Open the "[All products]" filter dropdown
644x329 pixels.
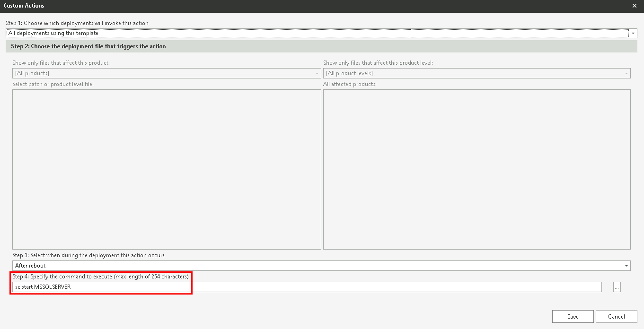317,73
